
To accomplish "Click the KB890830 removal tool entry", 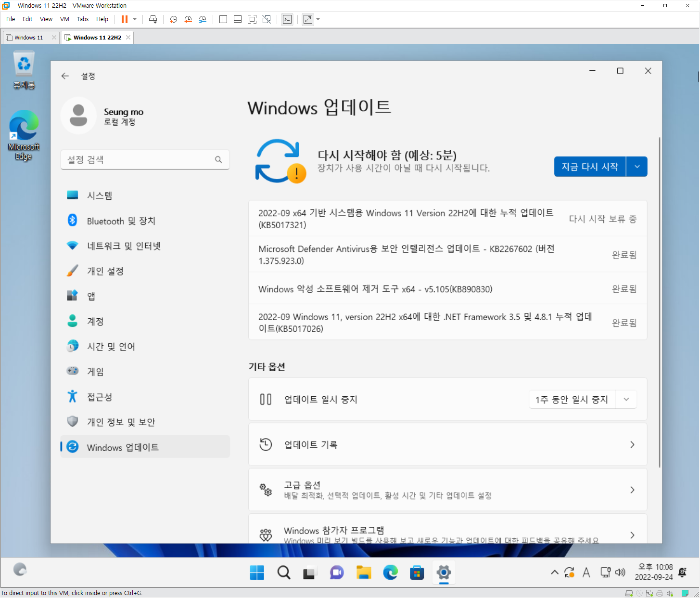I will tap(447, 289).
